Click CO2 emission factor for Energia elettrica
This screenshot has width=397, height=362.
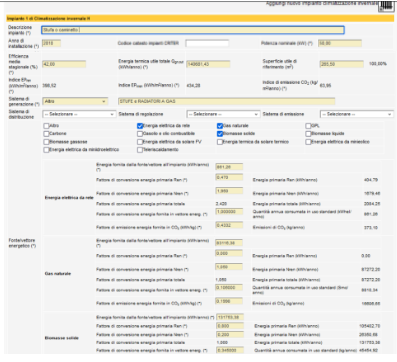pos(229,225)
